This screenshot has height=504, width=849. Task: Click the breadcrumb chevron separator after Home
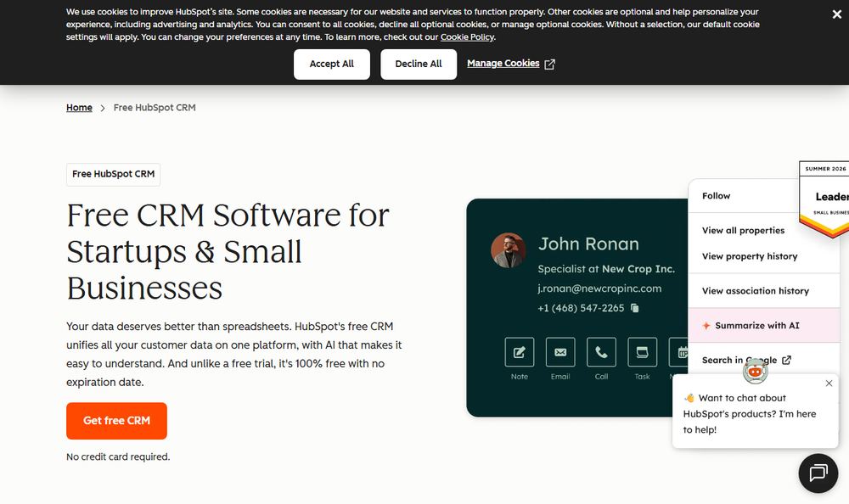pos(103,109)
